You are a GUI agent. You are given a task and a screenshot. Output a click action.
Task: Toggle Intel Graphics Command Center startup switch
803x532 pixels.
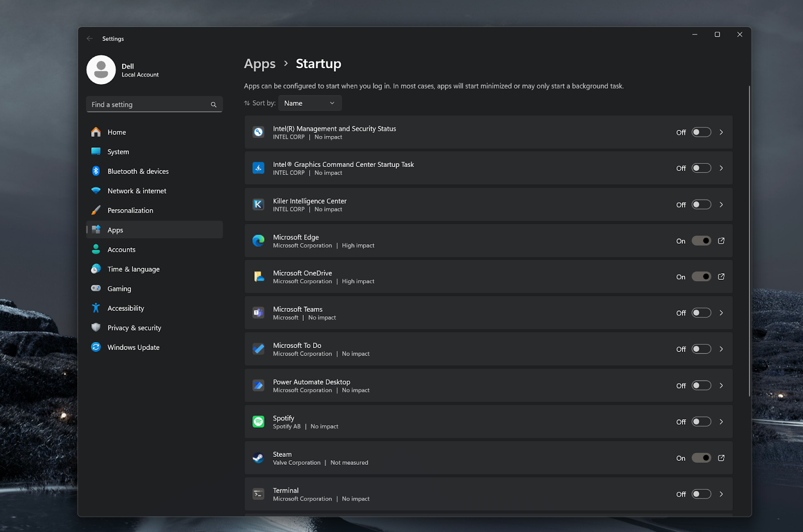tap(701, 168)
